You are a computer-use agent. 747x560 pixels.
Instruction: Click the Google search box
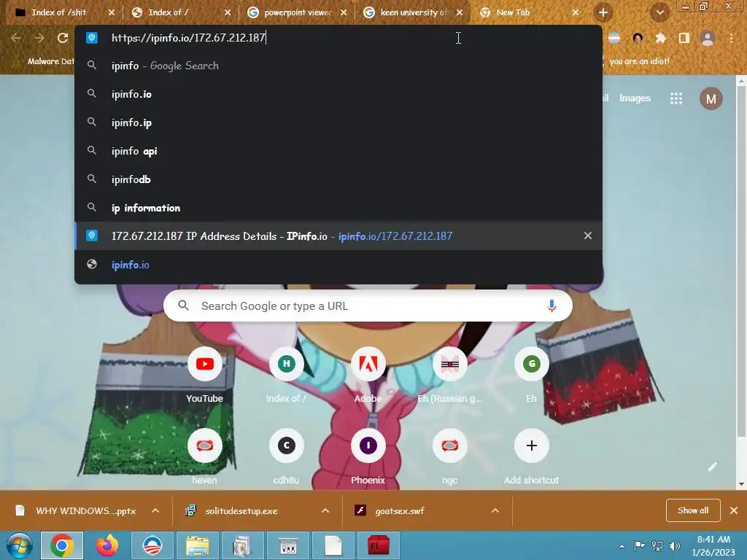368,306
